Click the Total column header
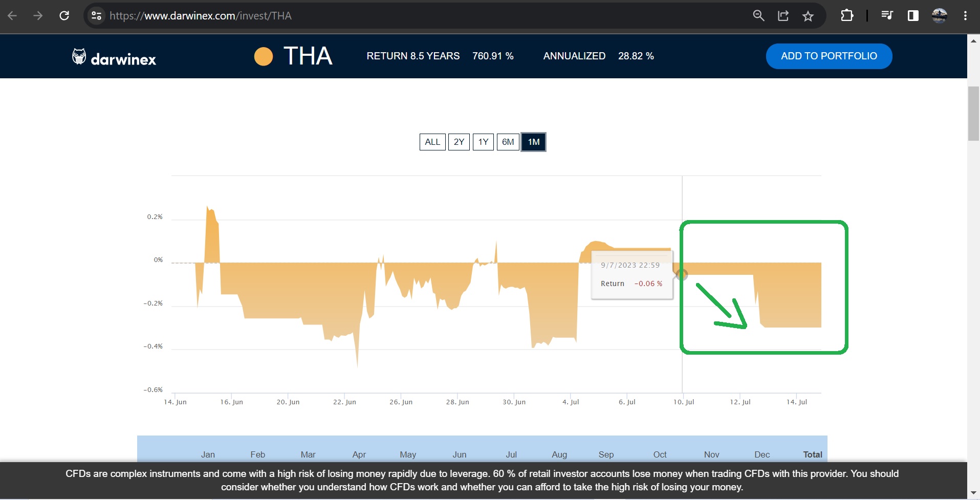The image size is (980, 500). pos(813,454)
